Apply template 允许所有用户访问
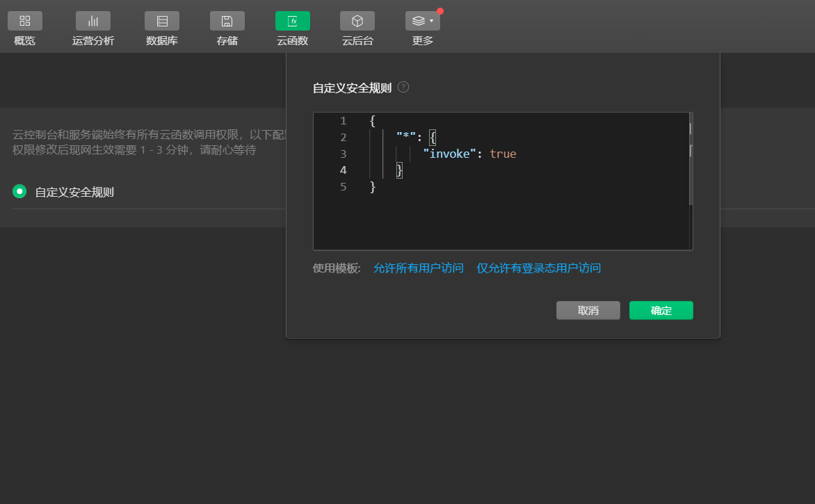The height and width of the screenshot is (504, 815). [x=419, y=268]
